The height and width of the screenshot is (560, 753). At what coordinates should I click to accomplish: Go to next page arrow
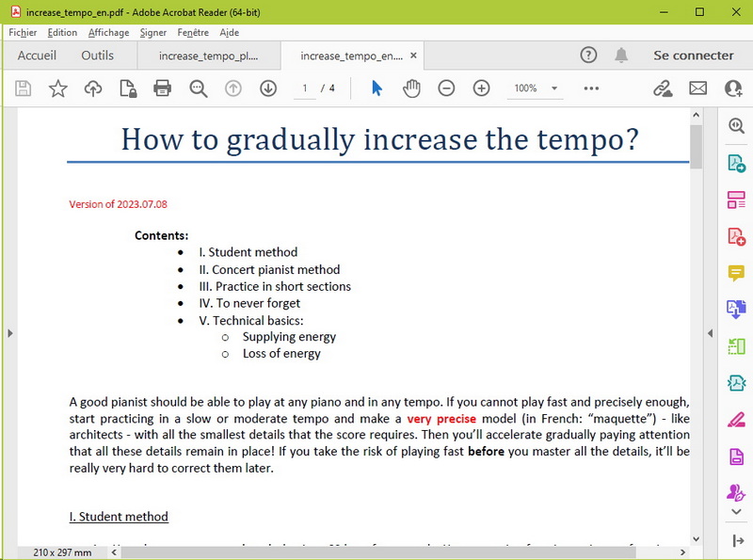(268, 88)
